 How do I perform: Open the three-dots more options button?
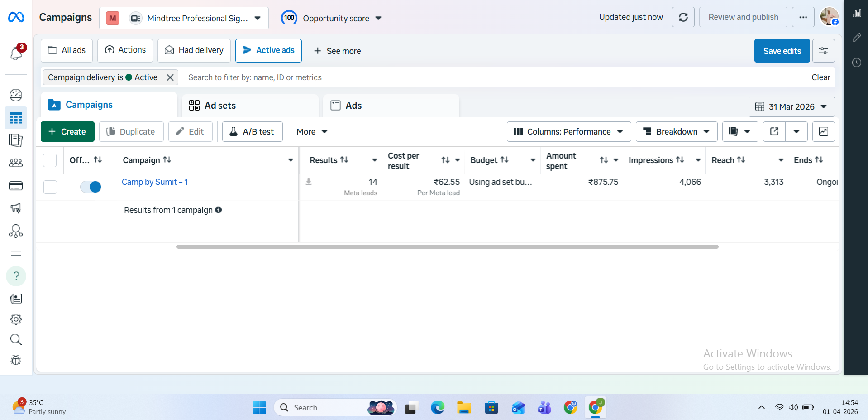point(803,17)
